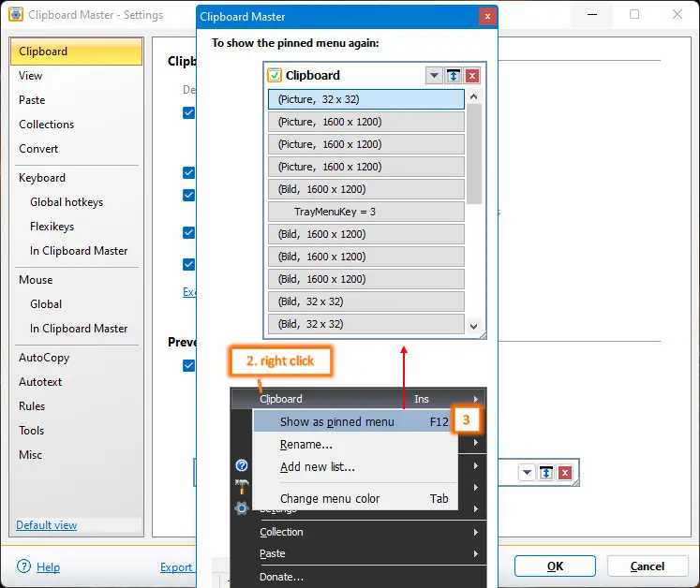Click the gear settings icon in dark menu
The image size is (700, 588).
pyautogui.click(x=242, y=507)
